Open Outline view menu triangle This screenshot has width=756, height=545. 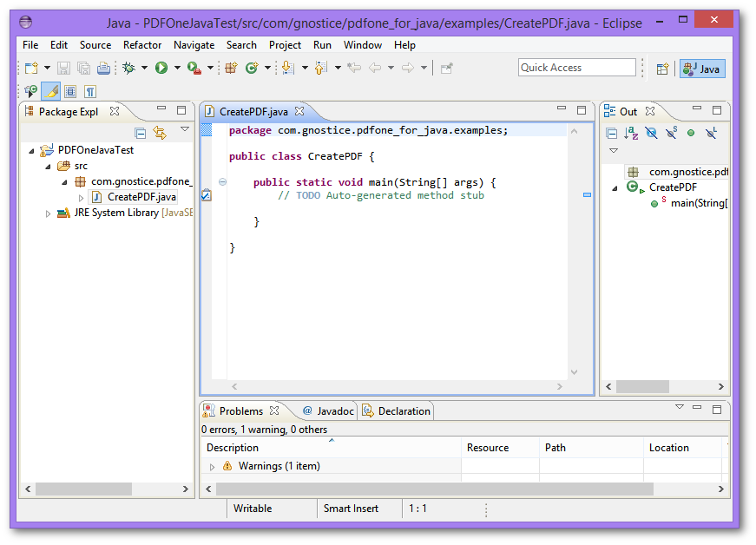coord(614,151)
